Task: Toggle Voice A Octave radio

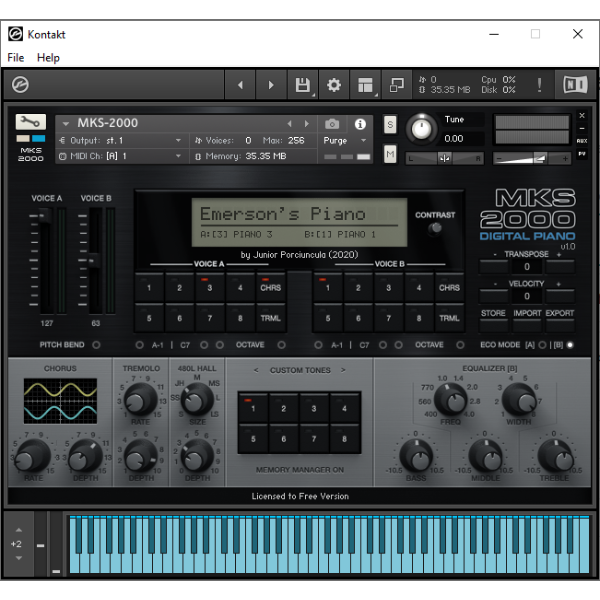Action: [x=282, y=345]
